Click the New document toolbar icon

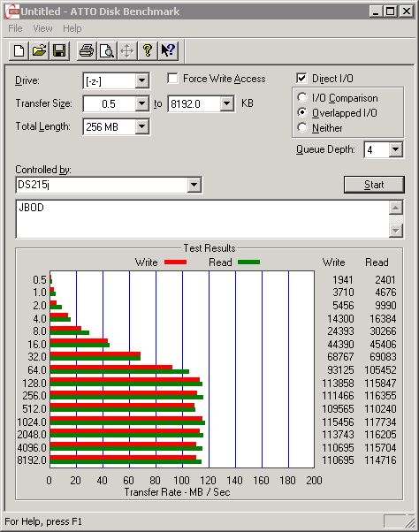pos(19,51)
